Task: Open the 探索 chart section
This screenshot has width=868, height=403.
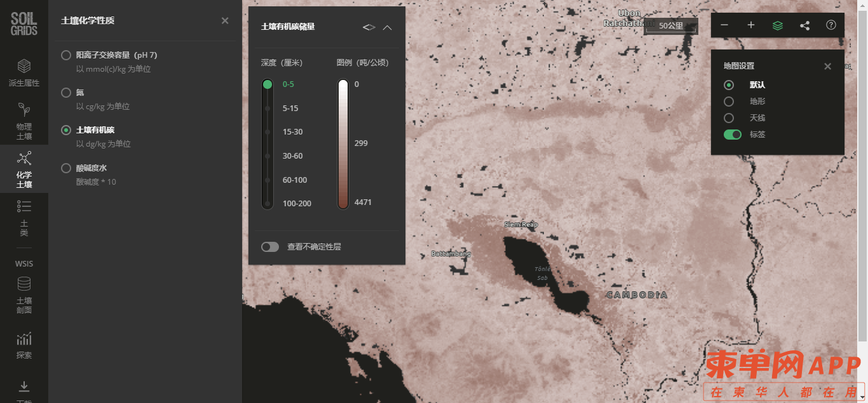Action: click(24, 345)
